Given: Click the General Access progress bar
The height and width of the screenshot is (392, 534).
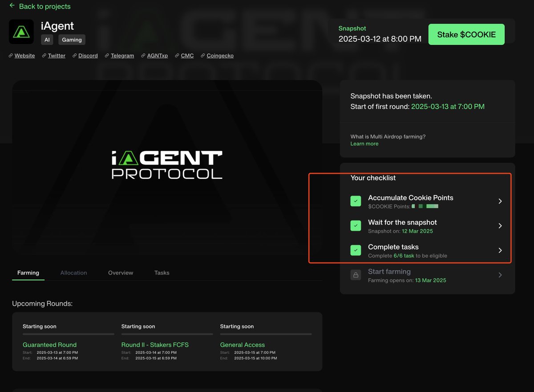Looking at the screenshot, I should (x=266, y=334).
